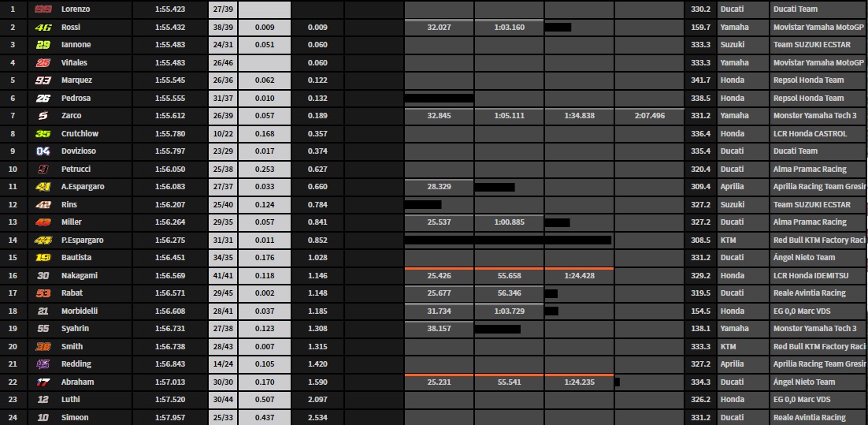
Task: Click P.Espargaro's long sector progress bar
Action: pos(507,240)
